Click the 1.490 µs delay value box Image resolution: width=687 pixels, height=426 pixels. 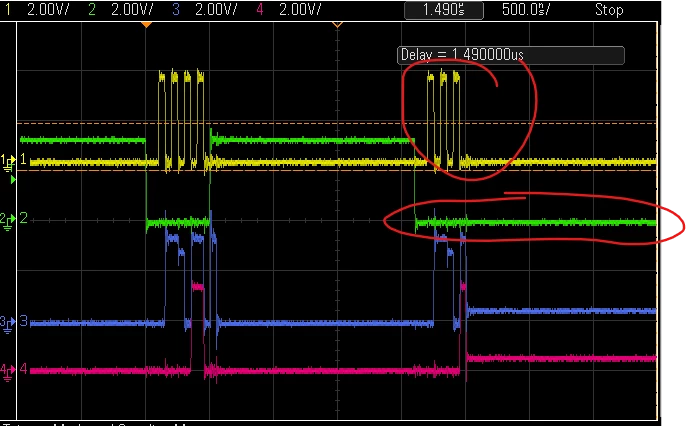click(x=444, y=10)
